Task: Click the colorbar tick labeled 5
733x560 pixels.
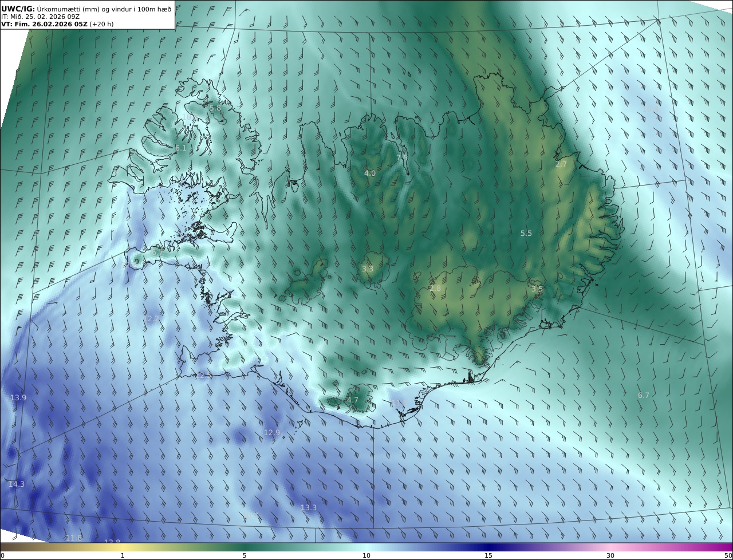Action: (245, 555)
